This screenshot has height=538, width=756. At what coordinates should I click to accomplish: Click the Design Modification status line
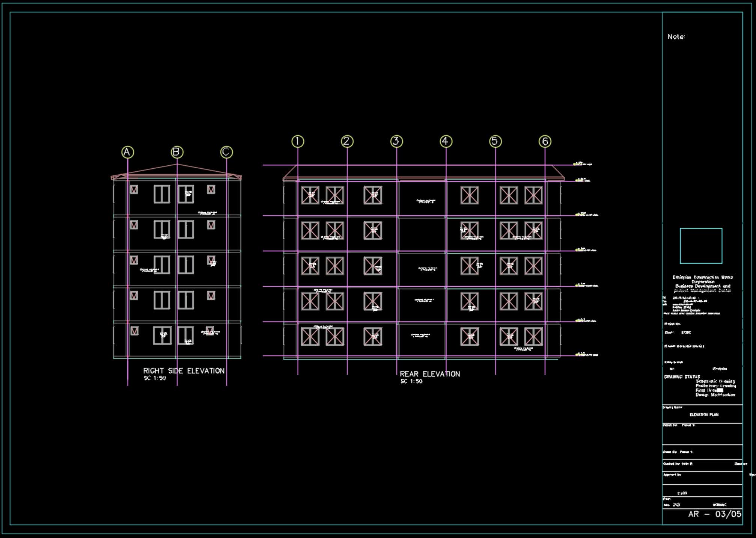(x=715, y=395)
